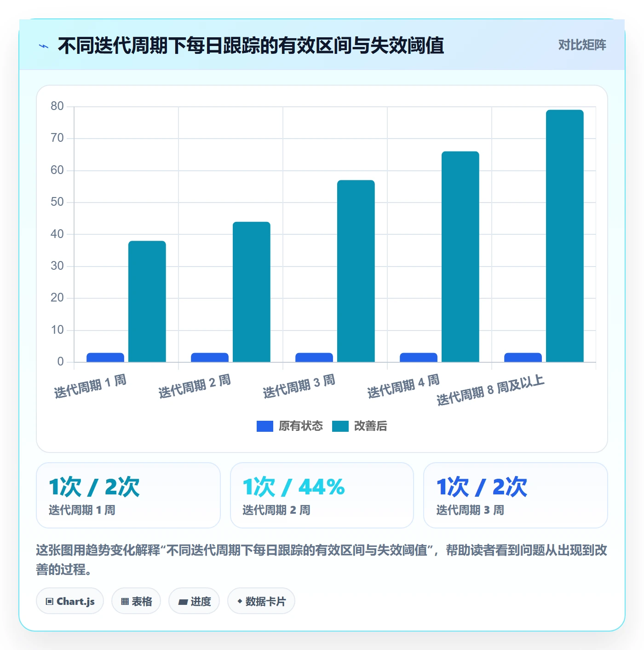The width and height of the screenshot is (644, 650).
Task: Click the description paragraph starting 这张图用趋势变化解释
Action: pyautogui.click(x=322, y=559)
